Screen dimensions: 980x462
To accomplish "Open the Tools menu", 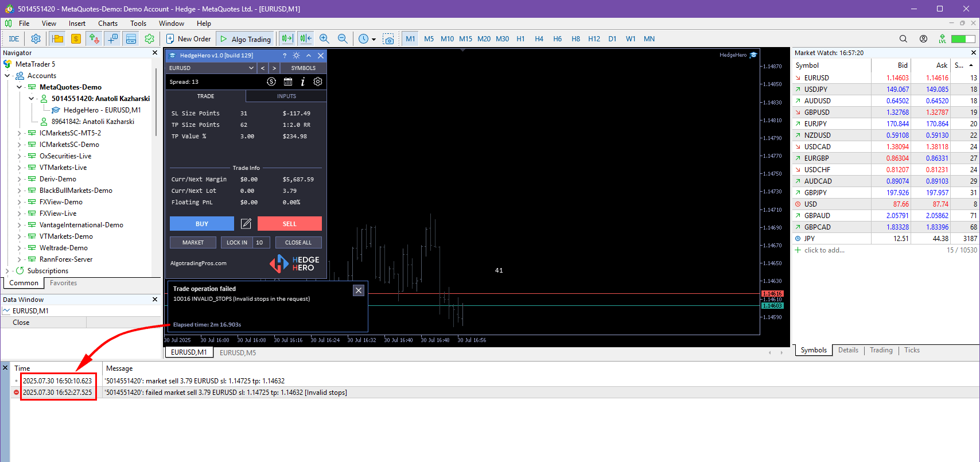I will pyautogui.click(x=138, y=24).
